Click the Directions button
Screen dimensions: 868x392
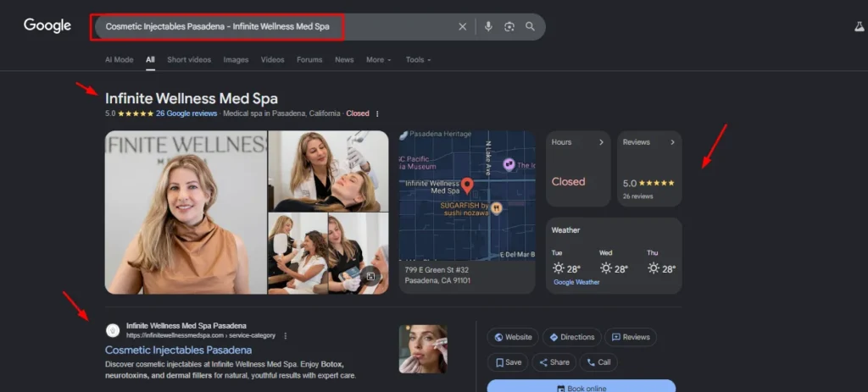(x=572, y=337)
